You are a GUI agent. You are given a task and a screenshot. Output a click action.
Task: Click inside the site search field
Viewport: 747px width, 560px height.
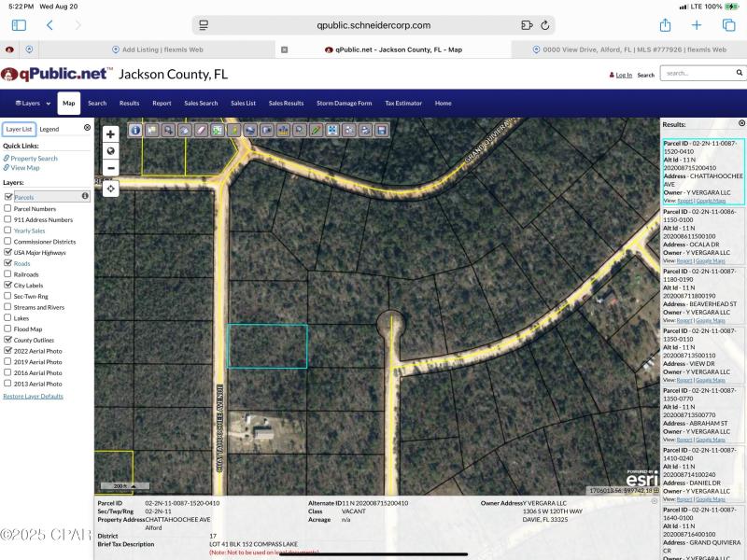tap(698, 74)
